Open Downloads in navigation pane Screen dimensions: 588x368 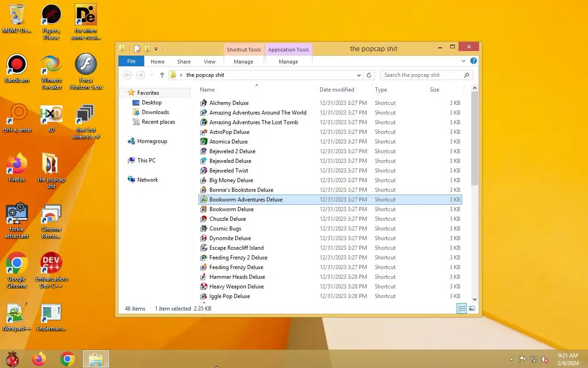pyautogui.click(x=155, y=112)
